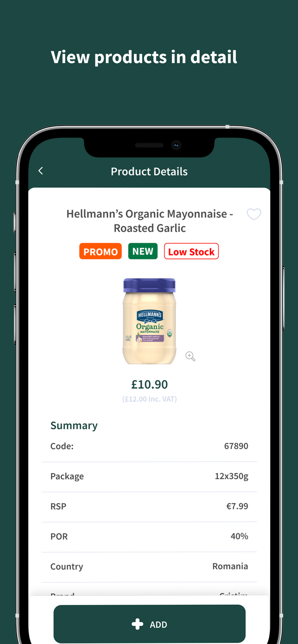The width and height of the screenshot is (298, 644).
Task: Click the Product Details header title
Action: [149, 171]
